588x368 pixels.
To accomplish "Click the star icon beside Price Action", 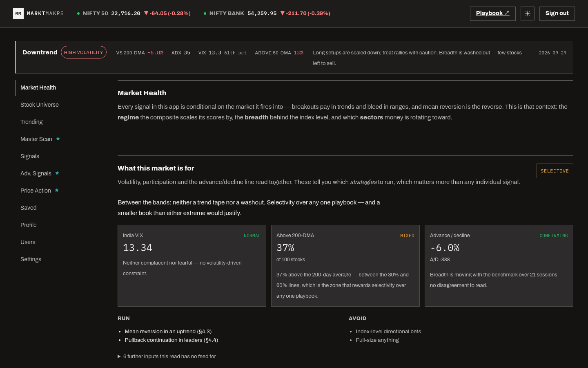I will coord(57,191).
